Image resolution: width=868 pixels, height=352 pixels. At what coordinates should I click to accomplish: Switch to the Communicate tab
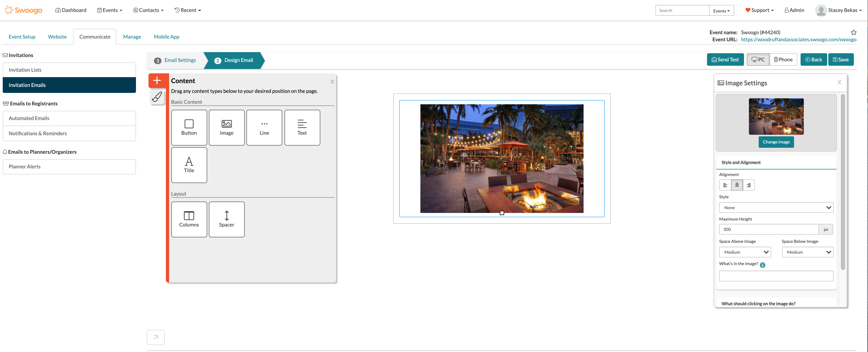pyautogui.click(x=95, y=37)
